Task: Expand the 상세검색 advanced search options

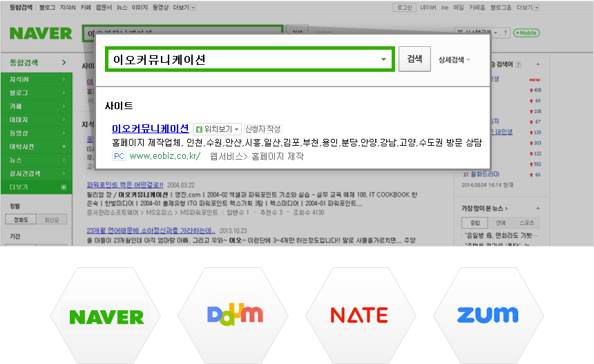Action: (454, 59)
